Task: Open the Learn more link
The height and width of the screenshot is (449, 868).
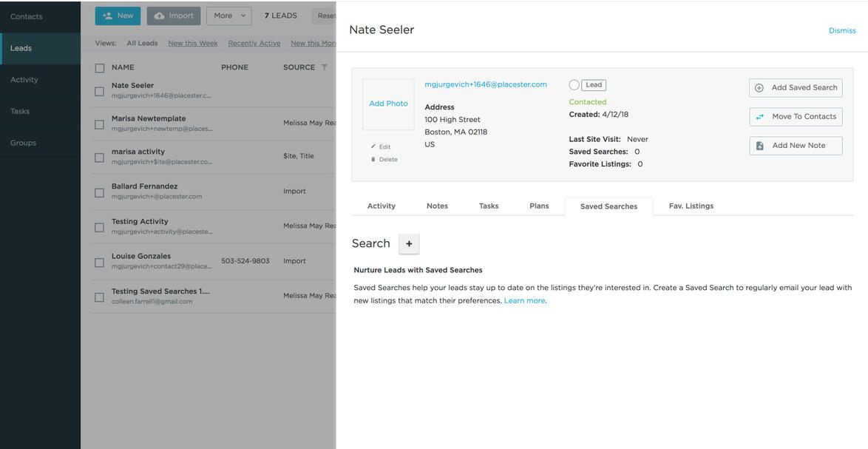Action: point(524,301)
